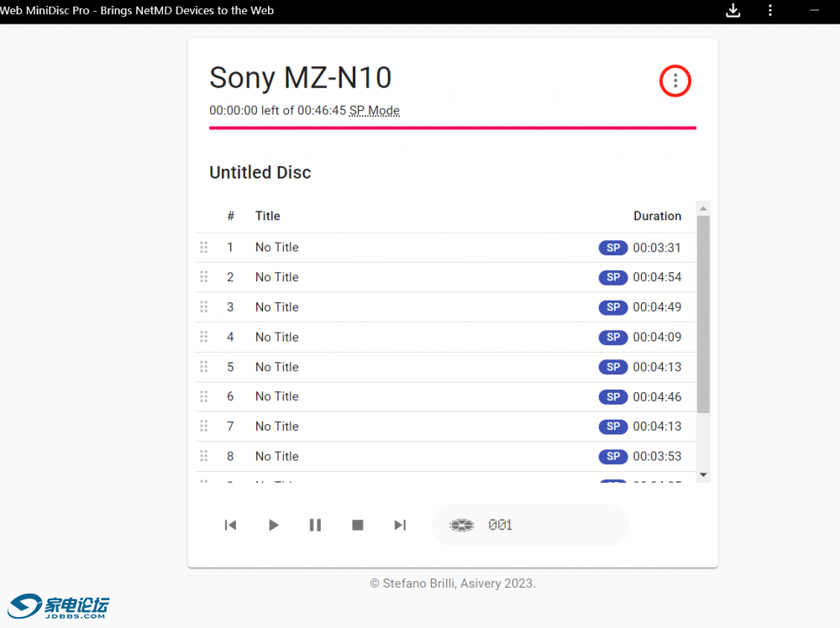This screenshot has width=840, height=628.
Task: Select the No Title cell of track 5
Action: tap(277, 367)
